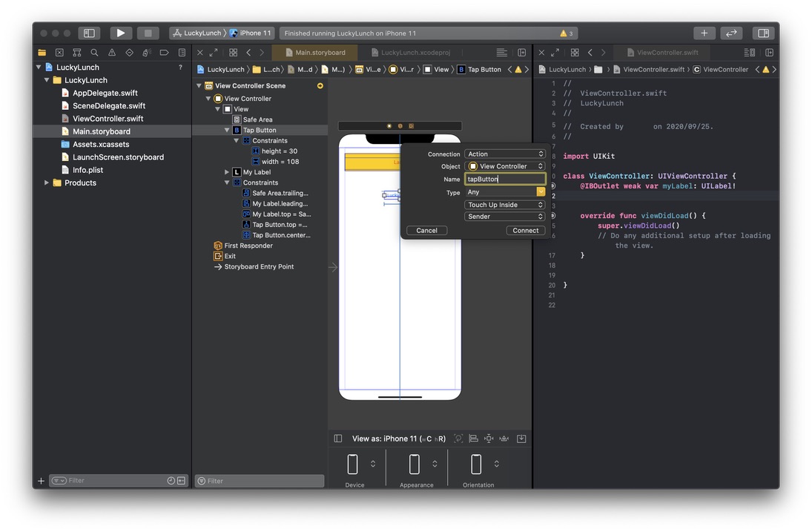Open LaunchScreen.storyboard

[118, 157]
